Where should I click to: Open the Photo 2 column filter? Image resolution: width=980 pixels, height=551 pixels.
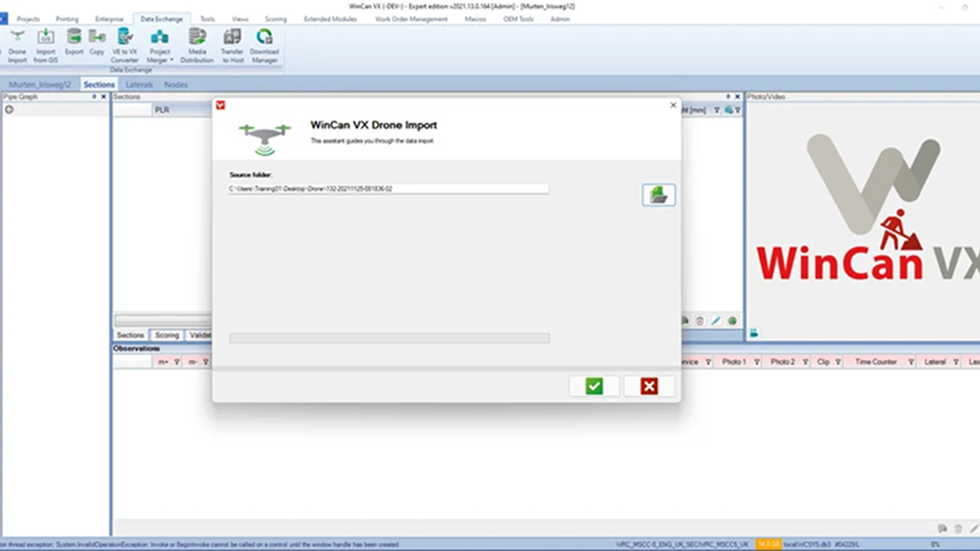(x=805, y=362)
